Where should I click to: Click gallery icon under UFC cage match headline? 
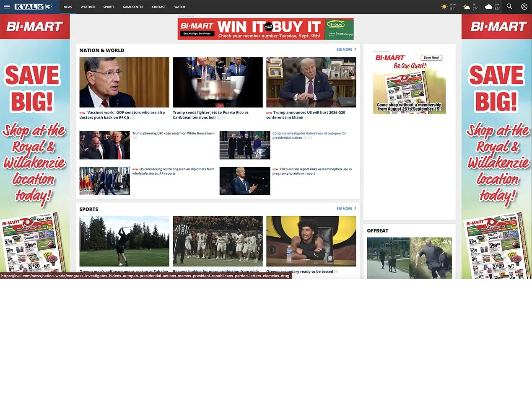point(135,138)
